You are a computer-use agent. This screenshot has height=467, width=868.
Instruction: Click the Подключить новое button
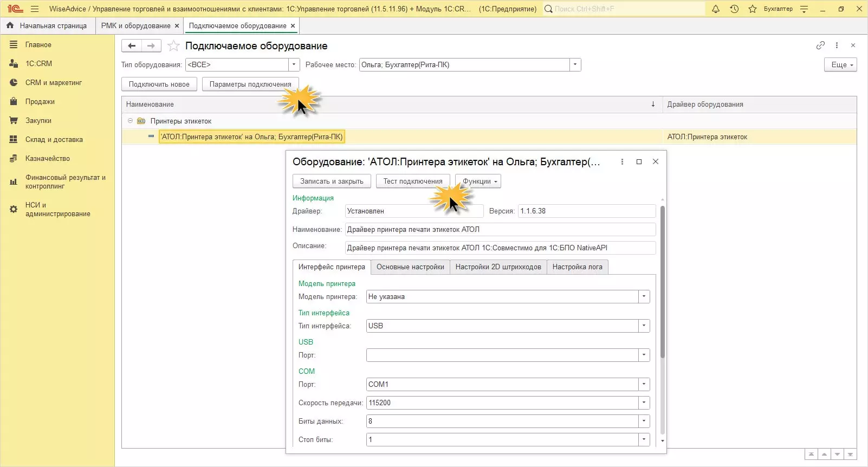[159, 85]
